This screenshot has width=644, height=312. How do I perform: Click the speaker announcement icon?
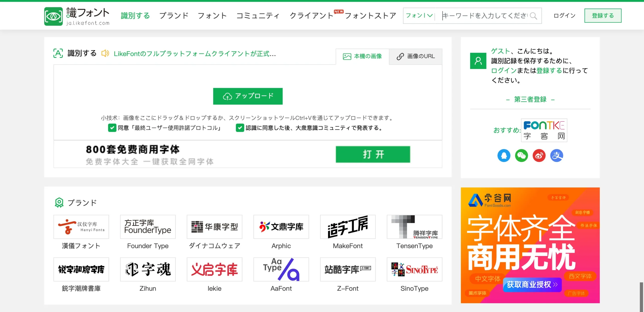coord(105,53)
